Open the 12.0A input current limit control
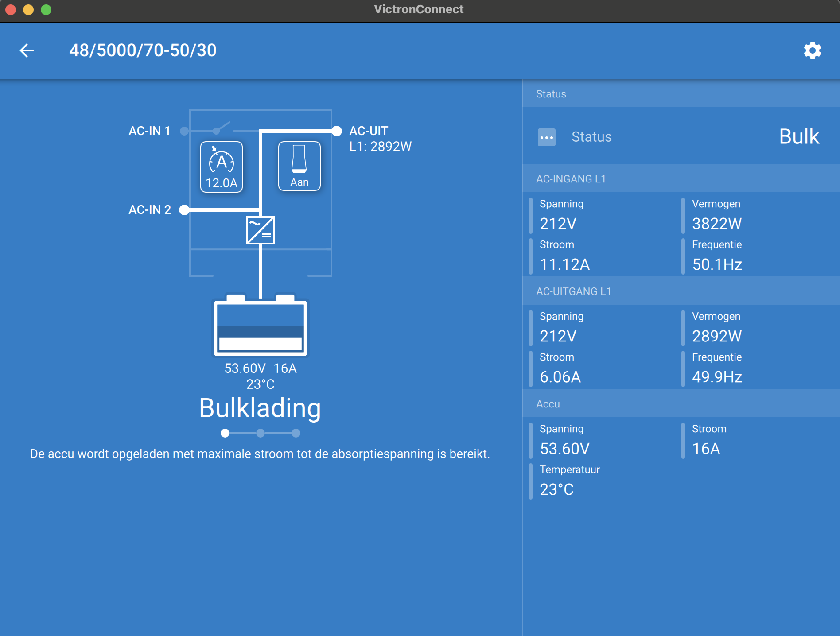This screenshot has height=636, width=840. (x=222, y=167)
